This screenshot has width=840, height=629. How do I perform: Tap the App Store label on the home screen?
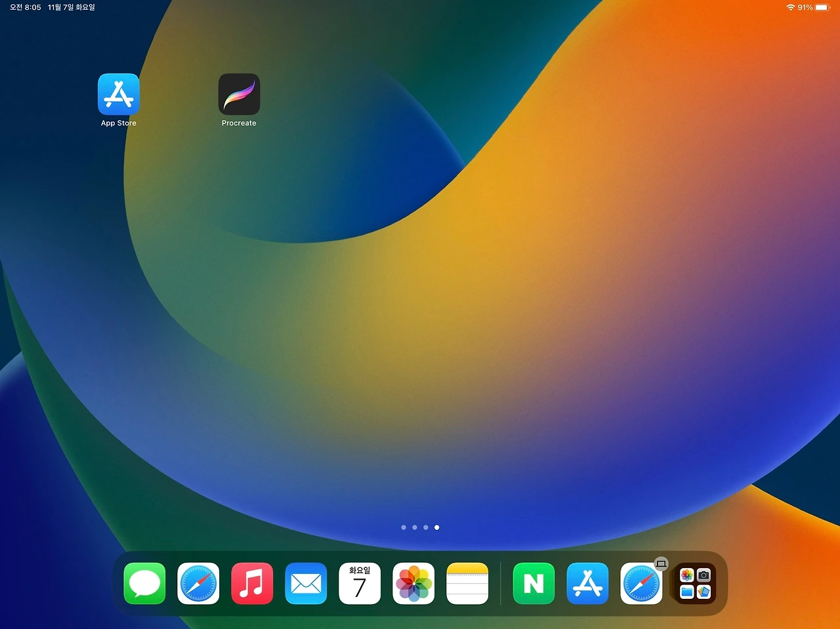[119, 123]
